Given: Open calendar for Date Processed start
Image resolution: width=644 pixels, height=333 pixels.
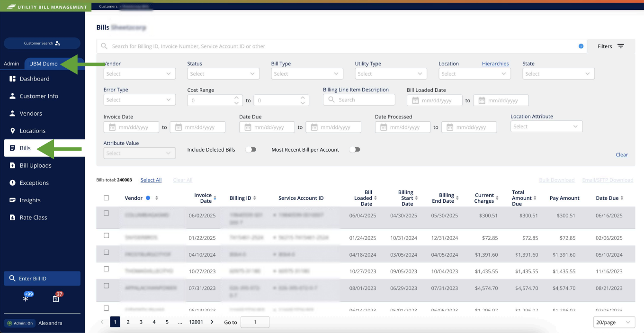Looking at the screenshot, I should point(384,127).
